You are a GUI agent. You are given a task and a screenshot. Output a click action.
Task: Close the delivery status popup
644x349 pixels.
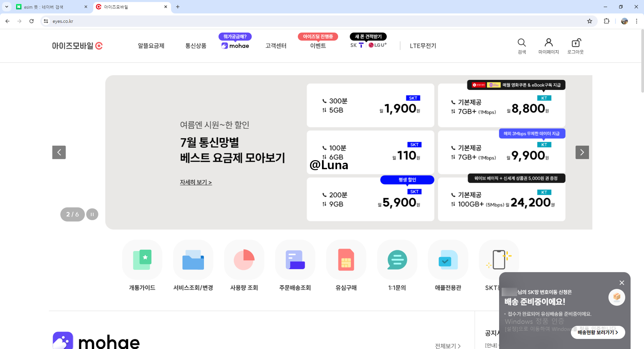(622, 283)
